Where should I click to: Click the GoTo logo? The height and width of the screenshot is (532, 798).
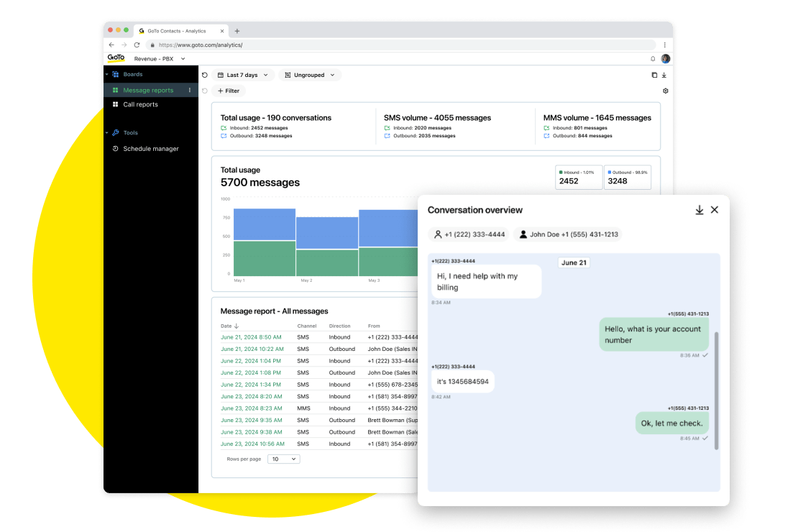(115, 58)
